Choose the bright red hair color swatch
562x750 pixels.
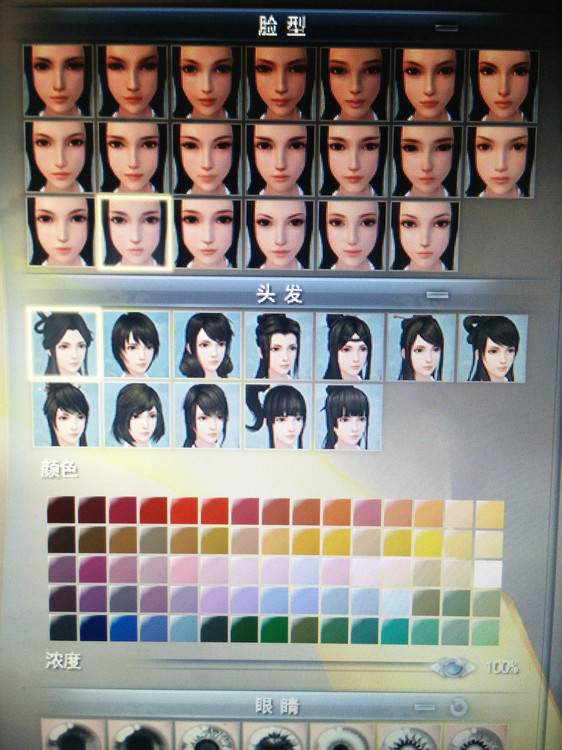[x=184, y=510]
